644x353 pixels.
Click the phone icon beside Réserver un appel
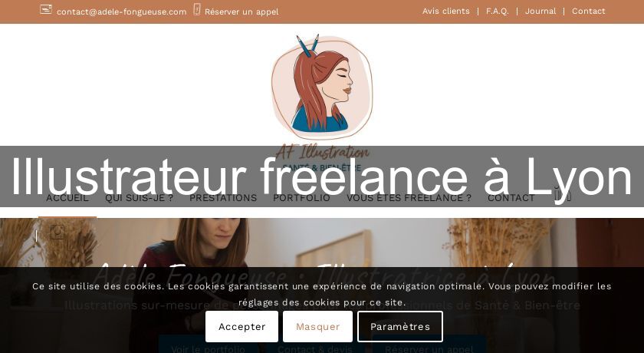[197, 9]
